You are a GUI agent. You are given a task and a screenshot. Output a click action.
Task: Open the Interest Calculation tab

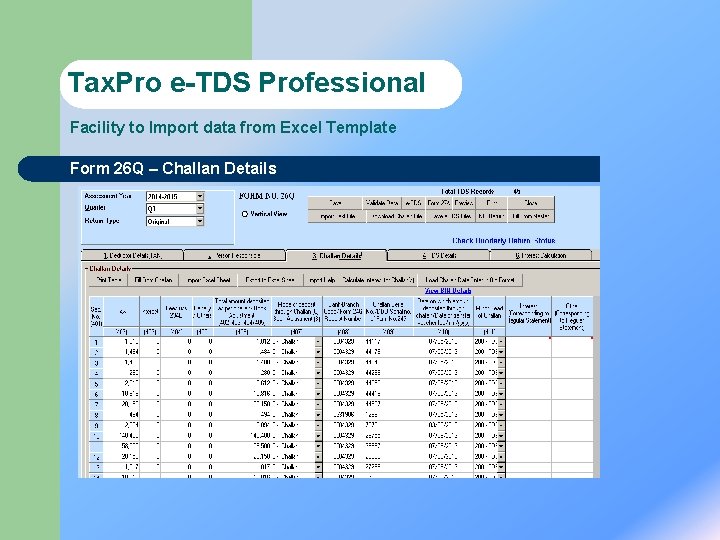pyautogui.click(x=540, y=255)
